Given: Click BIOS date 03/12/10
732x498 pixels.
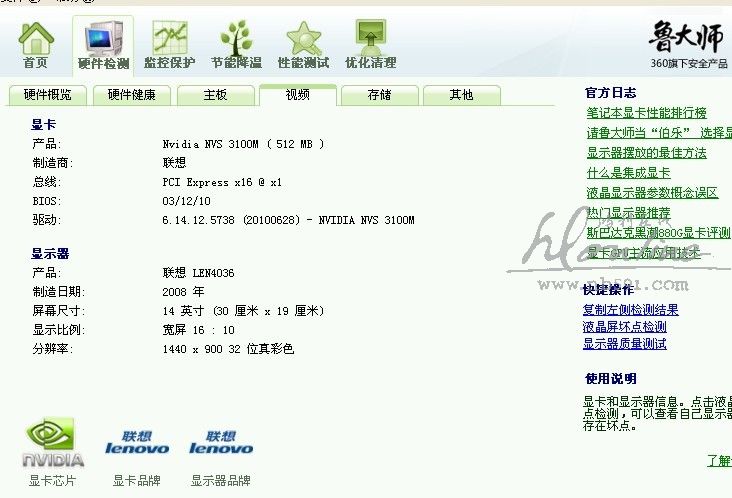Looking at the screenshot, I should click(x=186, y=201).
